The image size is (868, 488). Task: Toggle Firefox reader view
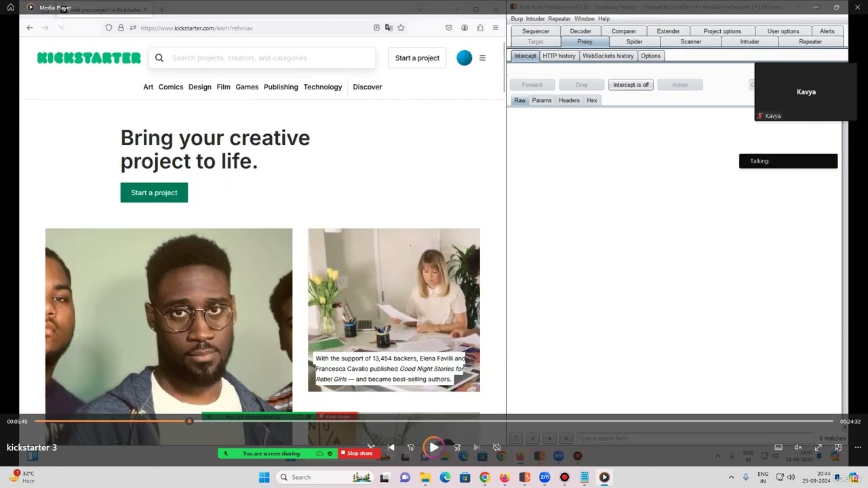tap(376, 28)
